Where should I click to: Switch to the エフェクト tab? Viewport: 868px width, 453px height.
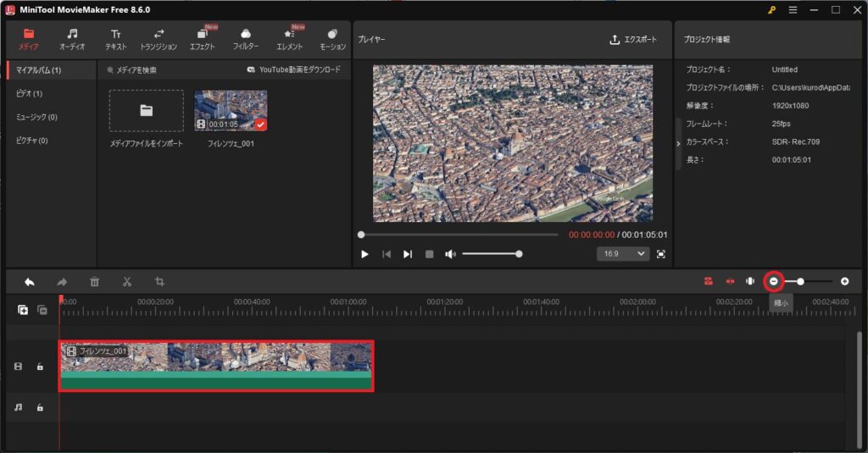point(202,40)
